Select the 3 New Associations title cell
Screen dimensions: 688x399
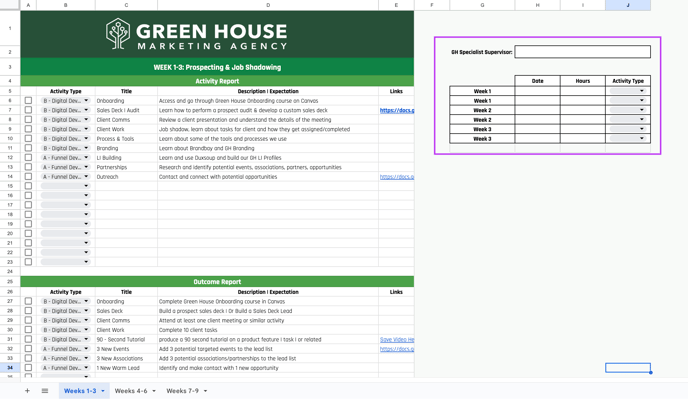point(126,358)
